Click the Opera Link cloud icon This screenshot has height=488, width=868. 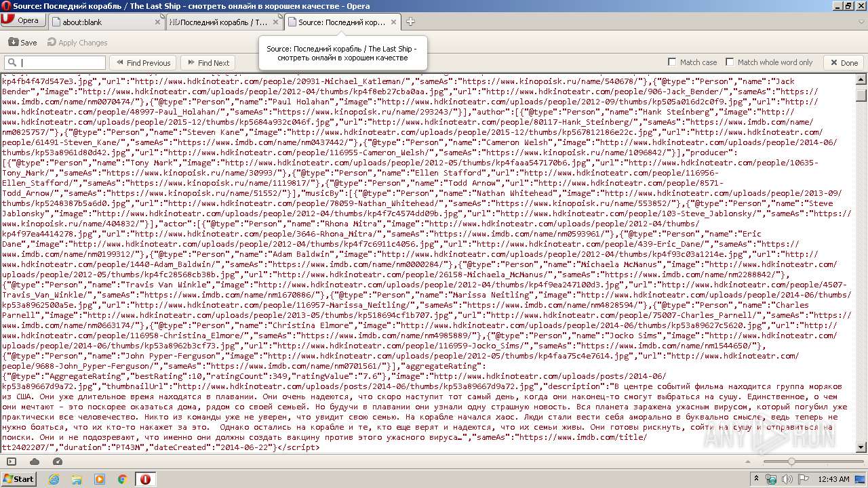click(35, 462)
